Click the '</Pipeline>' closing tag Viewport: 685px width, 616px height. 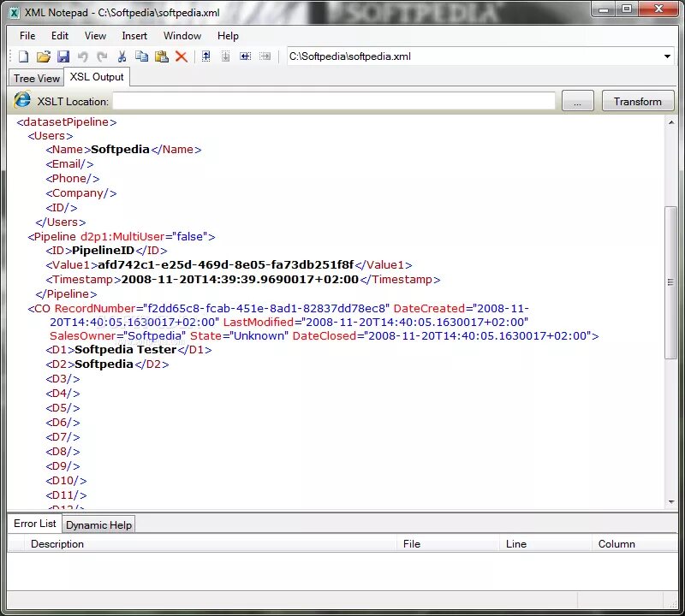[67, 293]
